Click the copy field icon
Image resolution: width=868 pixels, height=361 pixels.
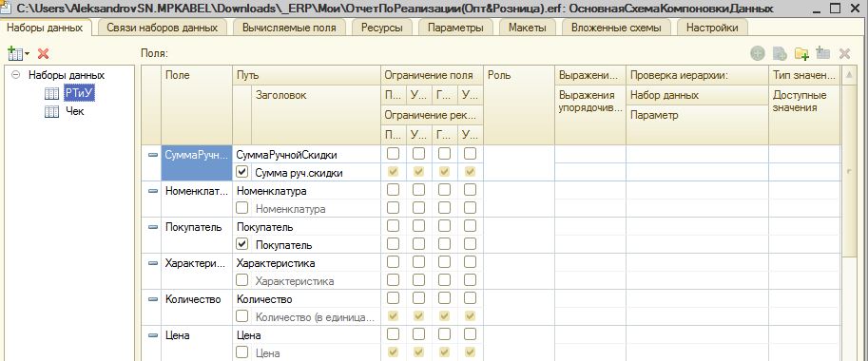[x=780, y=53]
